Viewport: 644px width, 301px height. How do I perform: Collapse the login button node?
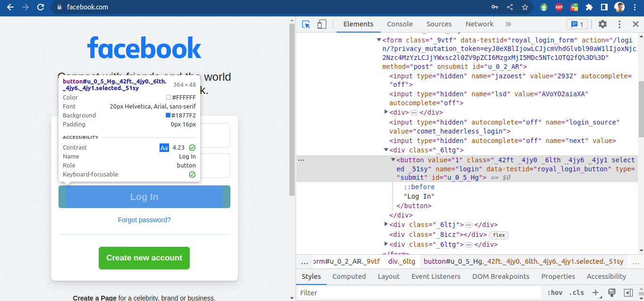pyautogui.click(x=393, y=160)
